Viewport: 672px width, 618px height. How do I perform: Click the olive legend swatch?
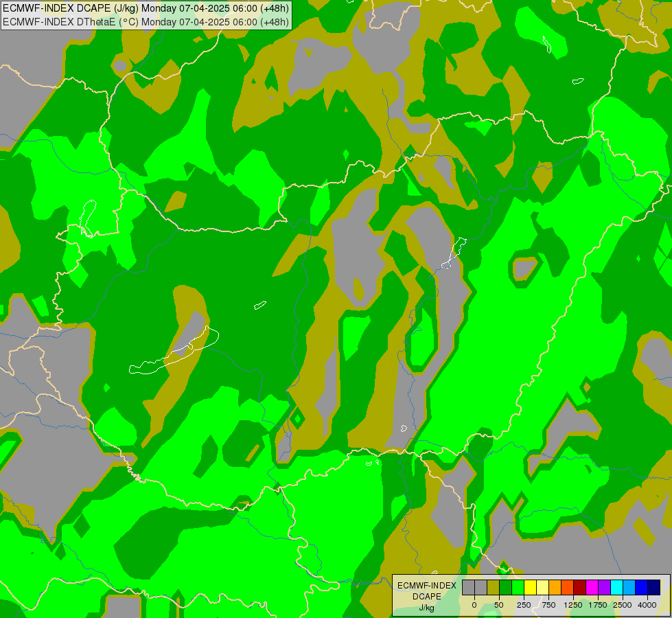[493, 588]
